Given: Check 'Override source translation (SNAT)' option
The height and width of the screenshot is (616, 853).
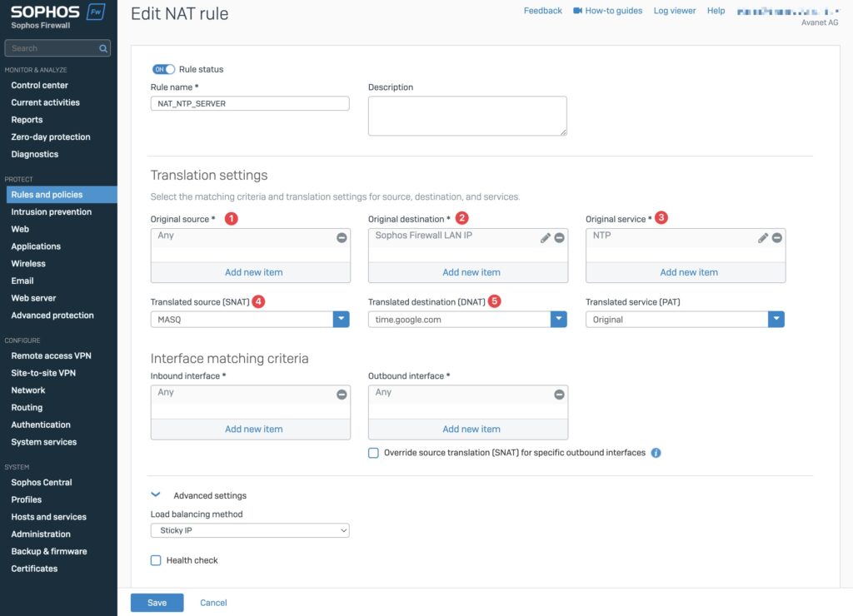Looking at the screenshot, I should (372, 452).
